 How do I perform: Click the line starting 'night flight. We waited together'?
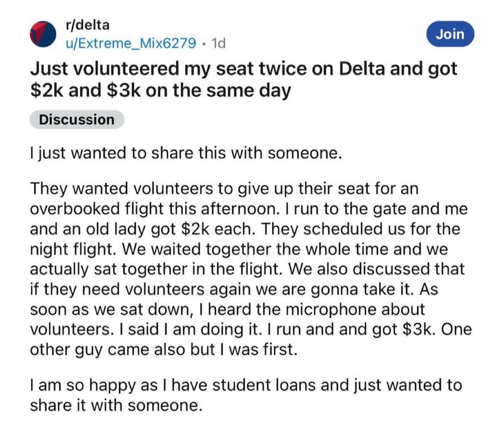(x=239, y=249)
